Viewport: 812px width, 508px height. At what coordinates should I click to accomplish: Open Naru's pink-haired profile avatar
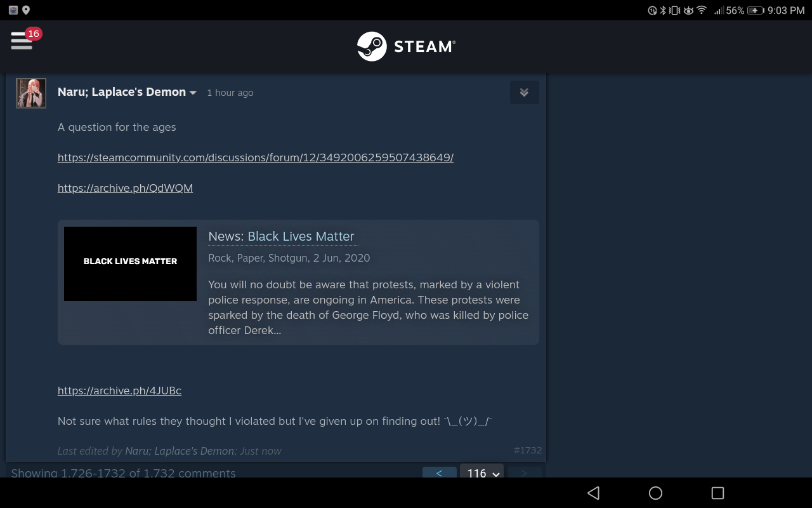click(x=31, y=93)
